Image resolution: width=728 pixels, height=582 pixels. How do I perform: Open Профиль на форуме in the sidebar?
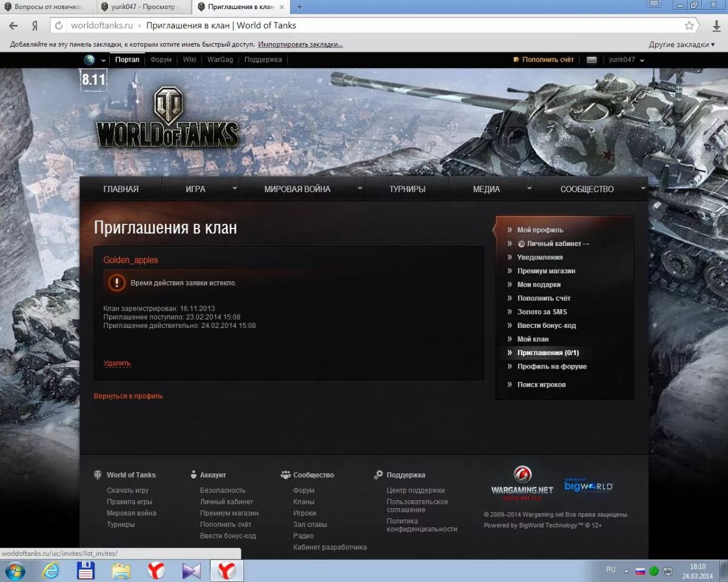[551, 366]
